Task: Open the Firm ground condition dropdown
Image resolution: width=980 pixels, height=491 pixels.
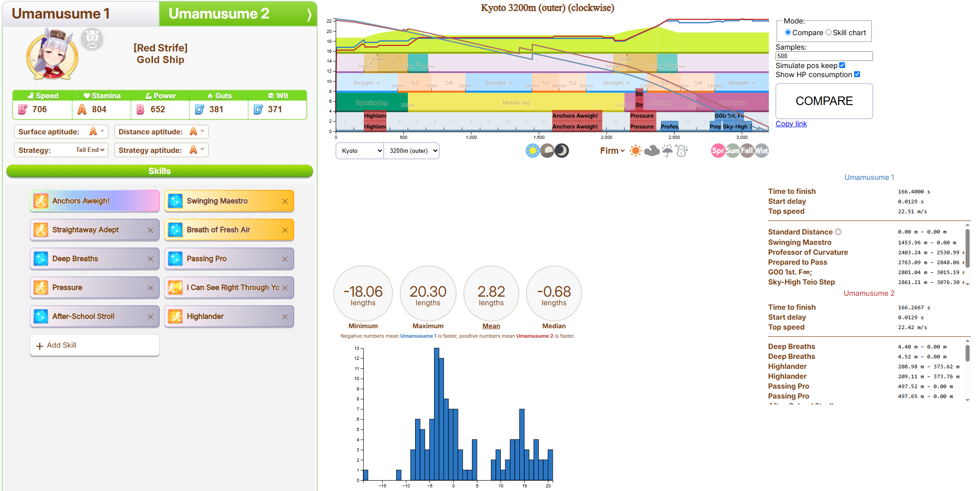Action: 612,151
